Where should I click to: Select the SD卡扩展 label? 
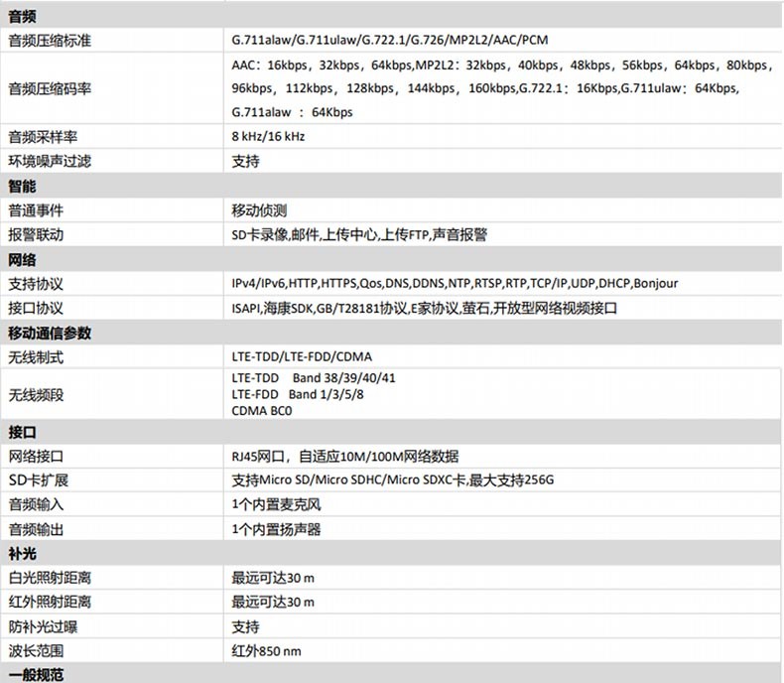pos(38,480)
